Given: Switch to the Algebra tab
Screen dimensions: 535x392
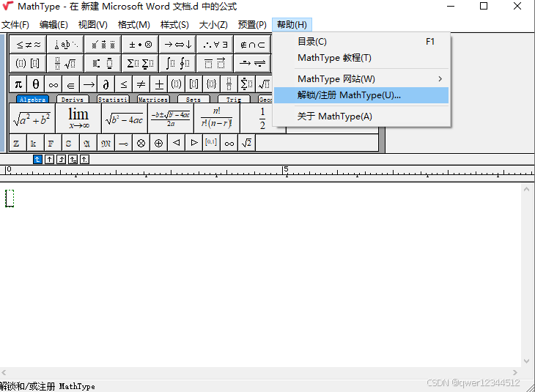Looking at the screenshot, I should (x=32, y=99).
